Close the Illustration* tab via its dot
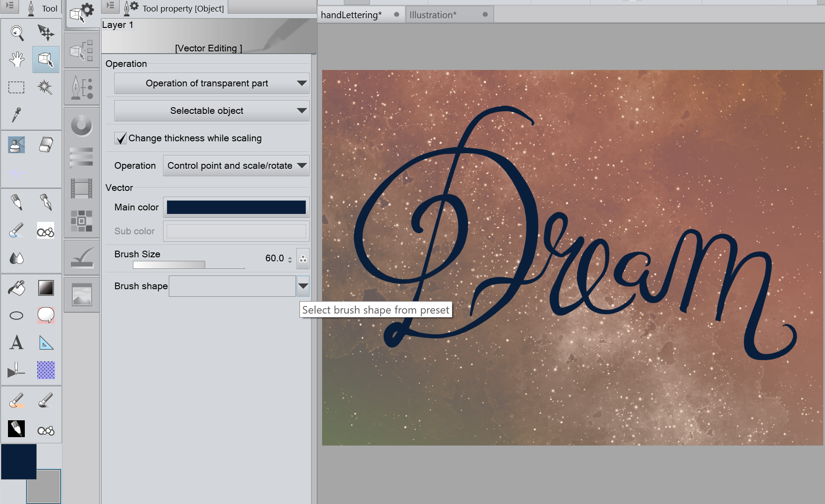 pos(485,15)
